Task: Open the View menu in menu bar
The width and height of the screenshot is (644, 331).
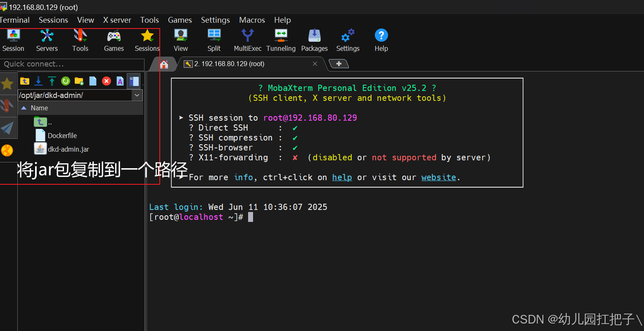Action: (x=85, y=20)
